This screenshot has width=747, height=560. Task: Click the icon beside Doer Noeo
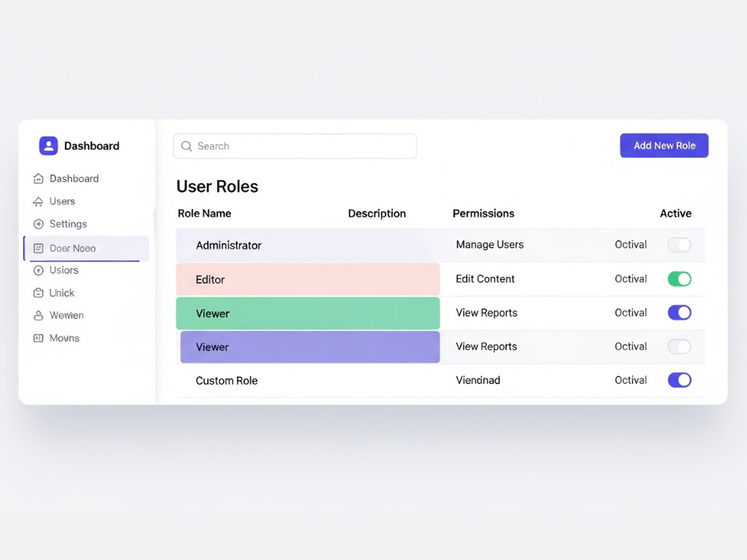pyautogui.click(x=39, y=248)
